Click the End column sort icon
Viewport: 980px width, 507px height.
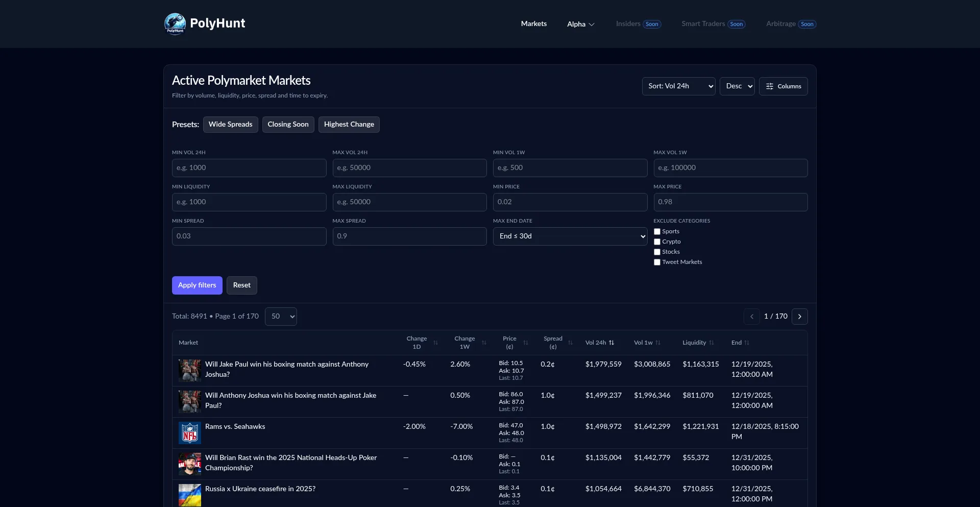coord(747,343)
